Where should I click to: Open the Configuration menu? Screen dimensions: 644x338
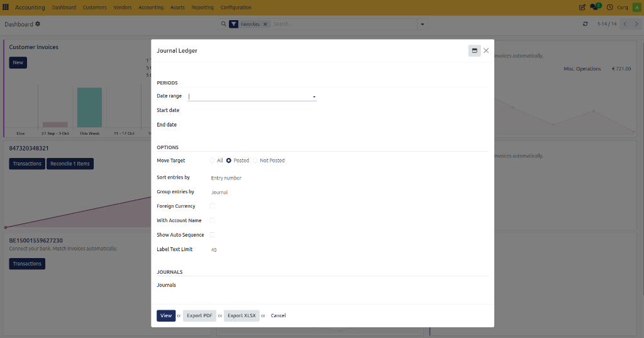coord(236,8)
